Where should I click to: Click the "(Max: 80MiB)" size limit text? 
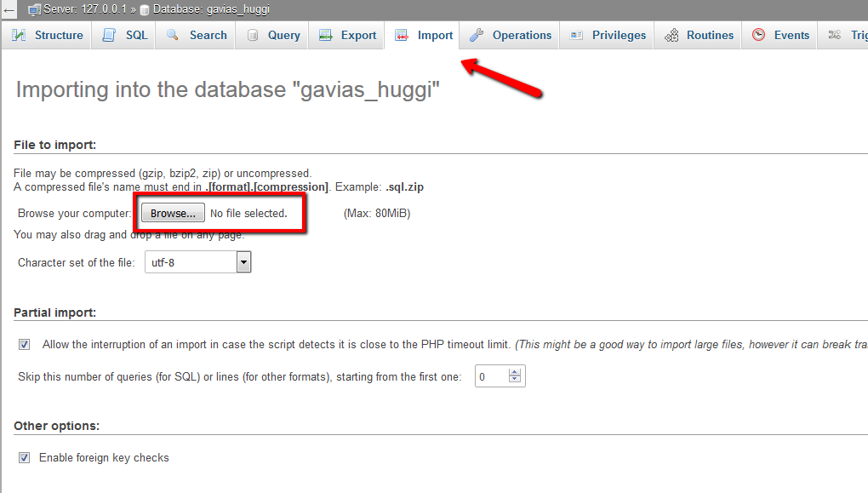[x=377, y=213]
